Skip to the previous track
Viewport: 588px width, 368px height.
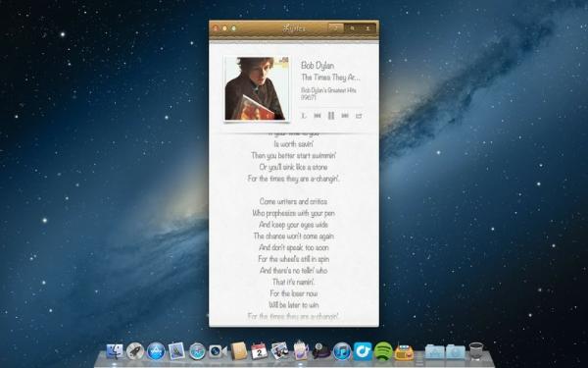click(318, 116)
